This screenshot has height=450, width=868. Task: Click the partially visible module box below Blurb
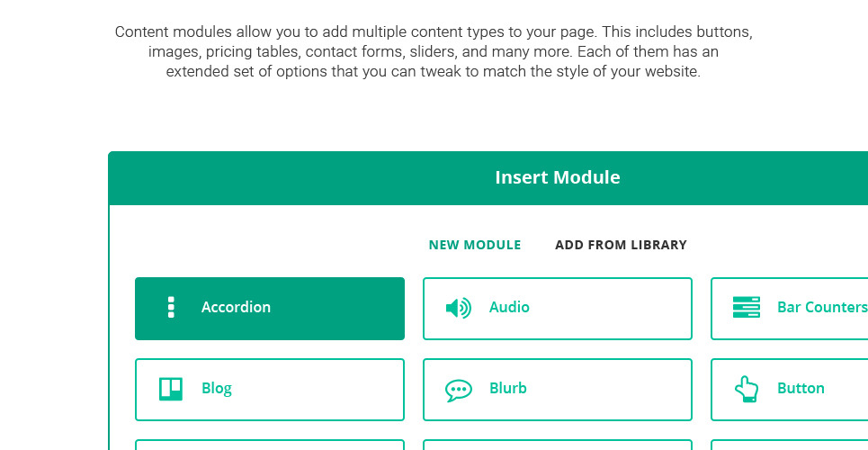[x=558, y=445]
